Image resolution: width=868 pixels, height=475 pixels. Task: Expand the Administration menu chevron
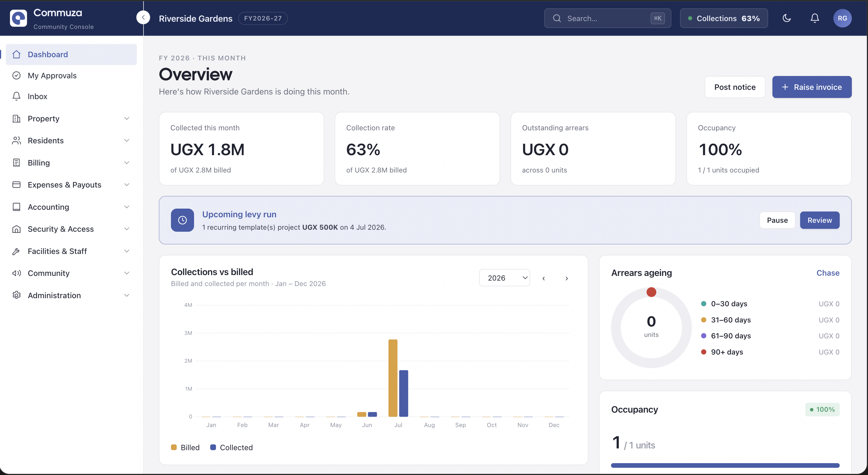tap(127, 295)
